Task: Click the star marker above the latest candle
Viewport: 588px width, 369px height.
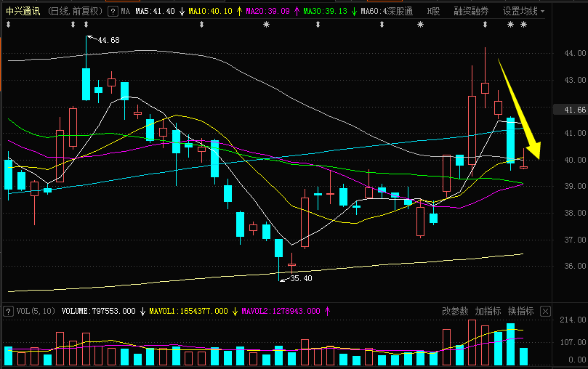Action: [x=524, y=25]
